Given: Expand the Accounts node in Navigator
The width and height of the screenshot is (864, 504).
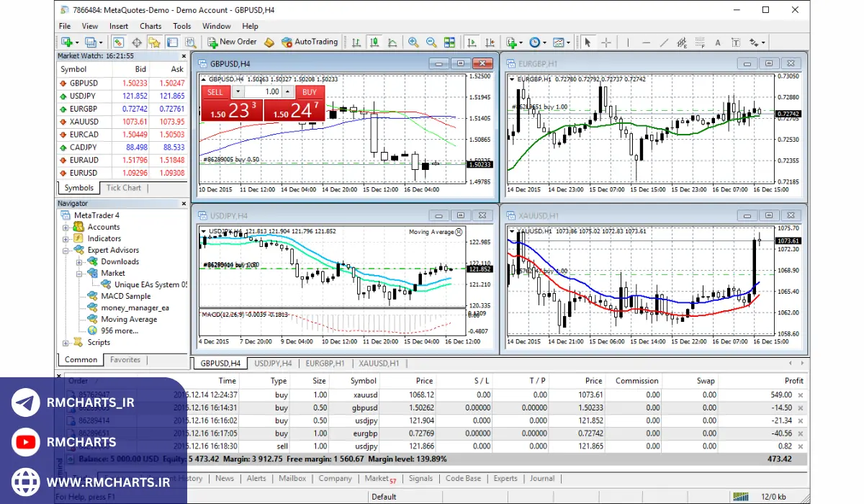Looking at the screenshot, I should click(x=66, y=227).
